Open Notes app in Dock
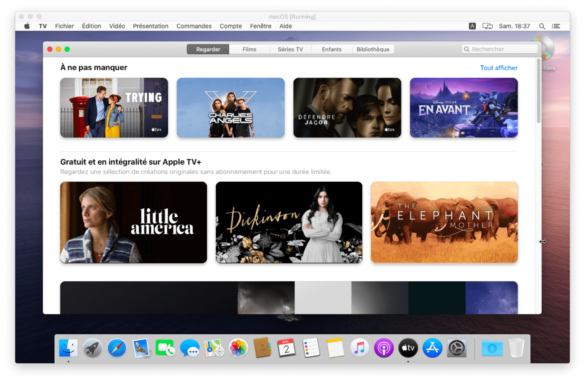Screen dimensions: 585x382 [335, 348]
